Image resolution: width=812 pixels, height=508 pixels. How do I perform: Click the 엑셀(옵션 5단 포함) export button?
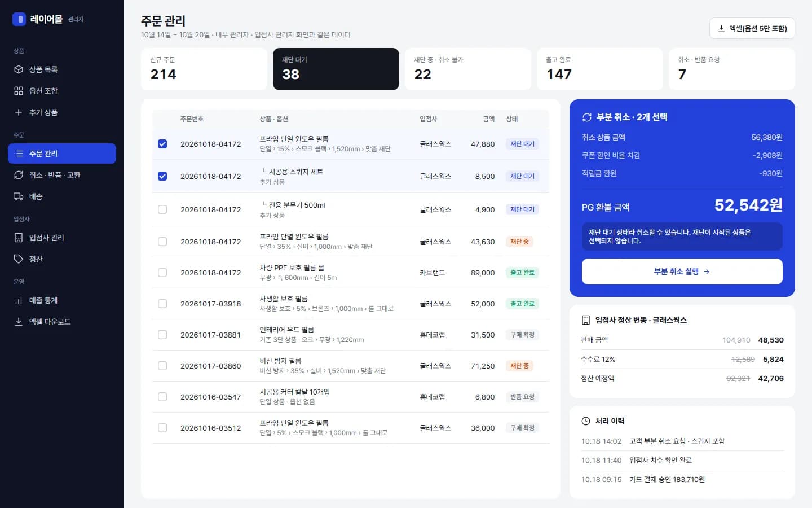coord(752,28)
